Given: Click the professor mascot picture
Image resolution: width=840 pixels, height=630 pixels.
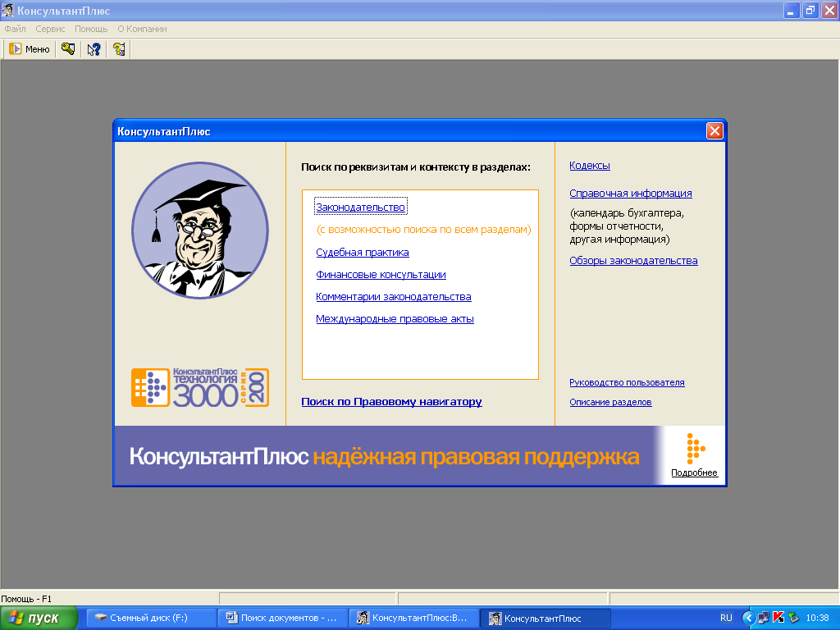Looking at the screenshot, I should [200, 231].
